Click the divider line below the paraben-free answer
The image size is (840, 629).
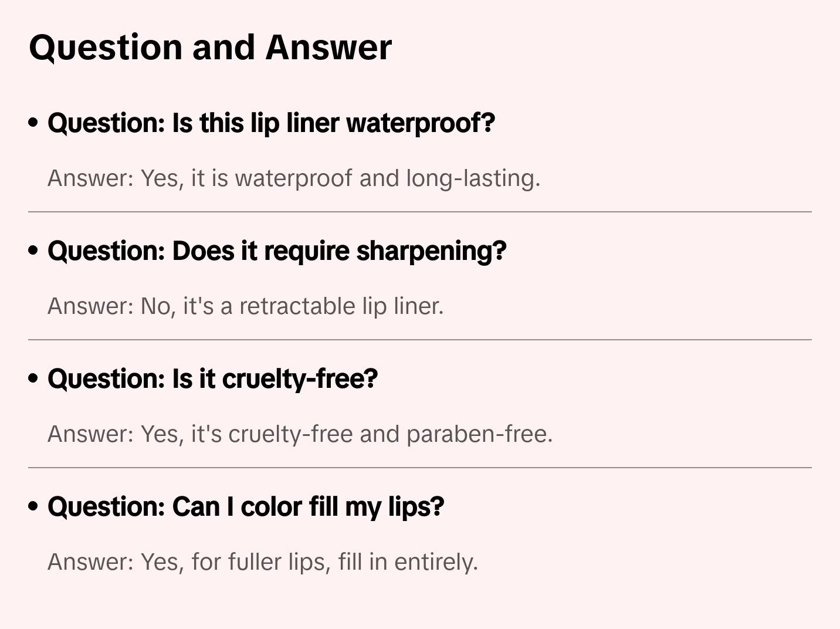(x=420, y=468)
